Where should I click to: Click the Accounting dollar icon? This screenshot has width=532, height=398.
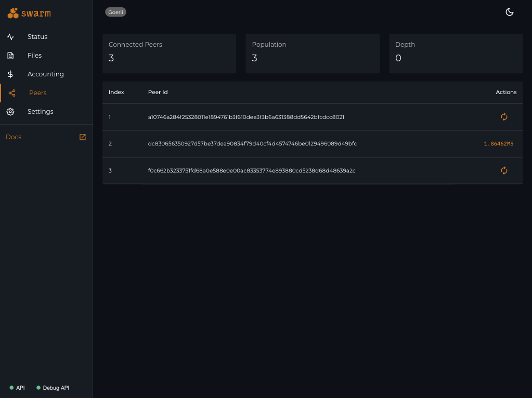pos(10,74)
